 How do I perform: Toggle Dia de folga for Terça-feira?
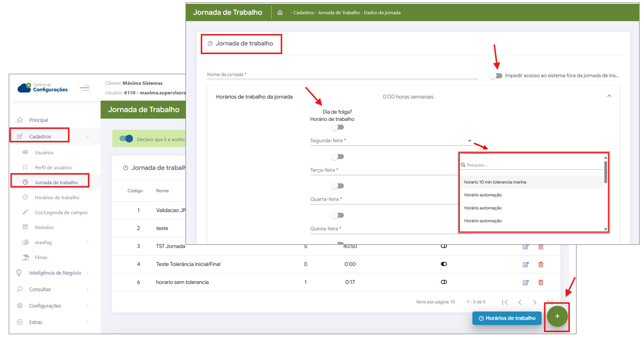click(x=338, y=157)
